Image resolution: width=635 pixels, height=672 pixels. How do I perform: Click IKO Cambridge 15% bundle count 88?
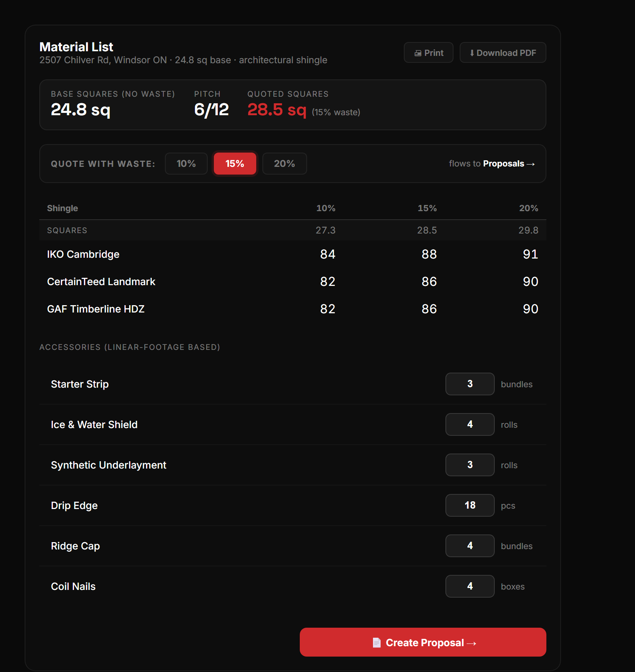[x=429, y=254]
